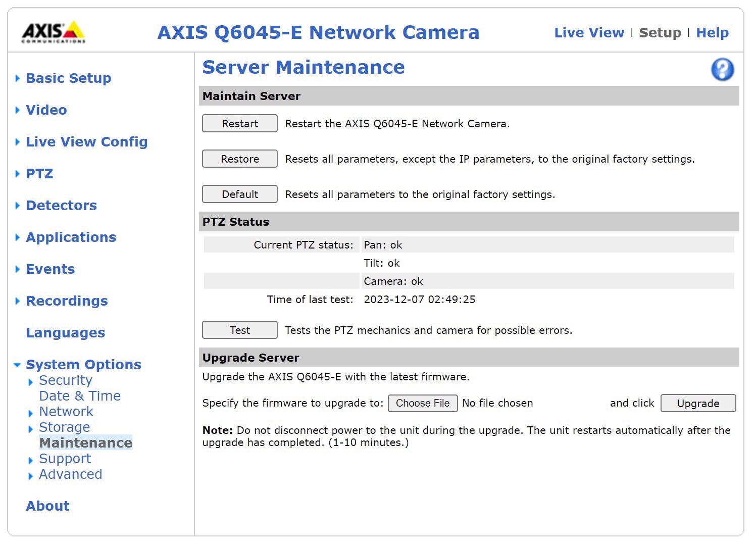This screenshot has width=756, height=544.
Task: Expand the Recordings menu arrow
Action: pos(18,301)
